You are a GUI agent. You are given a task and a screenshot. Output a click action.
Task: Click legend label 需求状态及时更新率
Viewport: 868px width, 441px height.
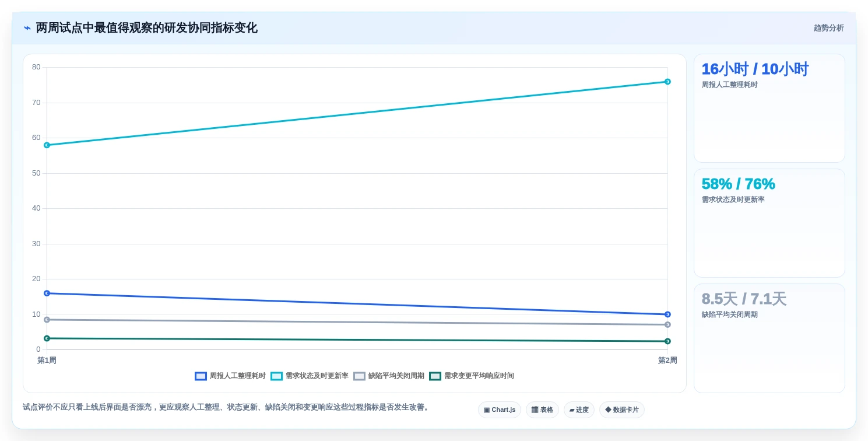317,376
